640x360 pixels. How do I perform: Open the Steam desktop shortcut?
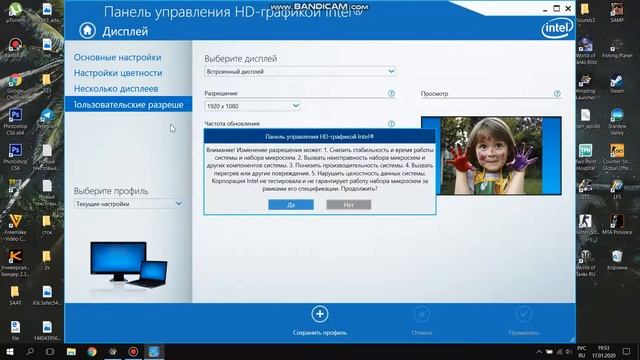(617, 83)
